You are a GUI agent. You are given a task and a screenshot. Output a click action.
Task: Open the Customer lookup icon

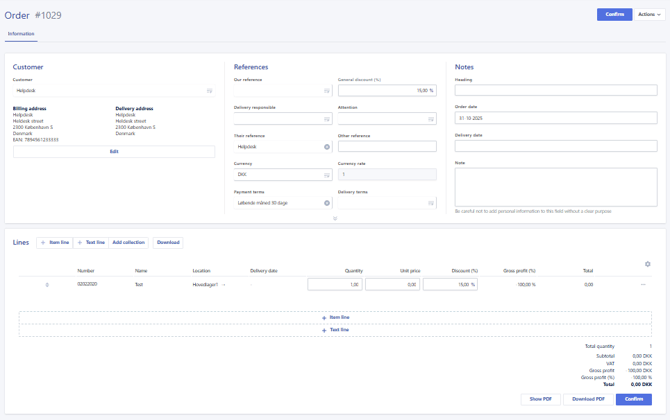[x=209, y=91]
